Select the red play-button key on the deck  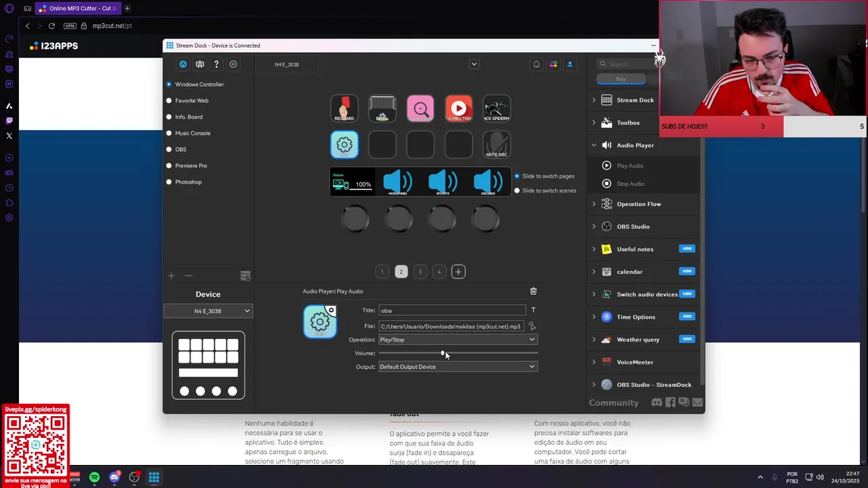[x=458, y=108]
